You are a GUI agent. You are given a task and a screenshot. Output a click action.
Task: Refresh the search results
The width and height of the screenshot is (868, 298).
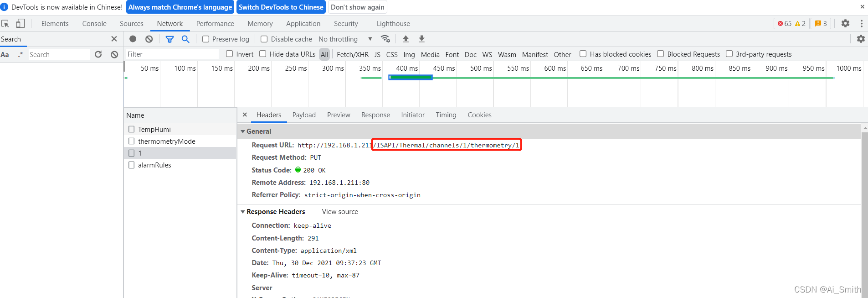click(98, 55)
